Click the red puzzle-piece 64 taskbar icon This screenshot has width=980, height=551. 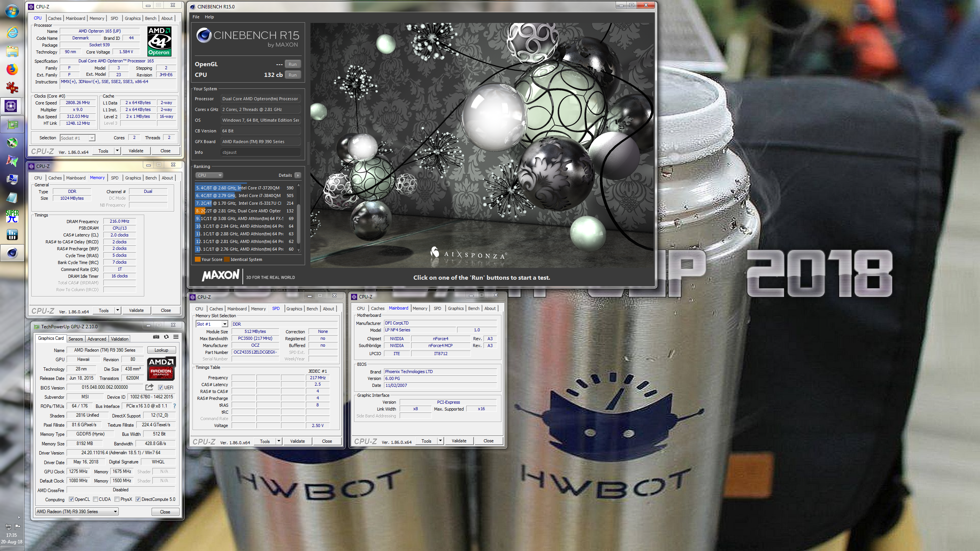[12, 88]
